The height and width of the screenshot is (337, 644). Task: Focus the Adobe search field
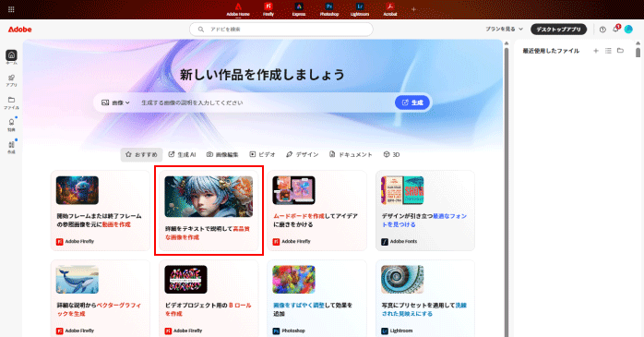[x=280, y=30]
